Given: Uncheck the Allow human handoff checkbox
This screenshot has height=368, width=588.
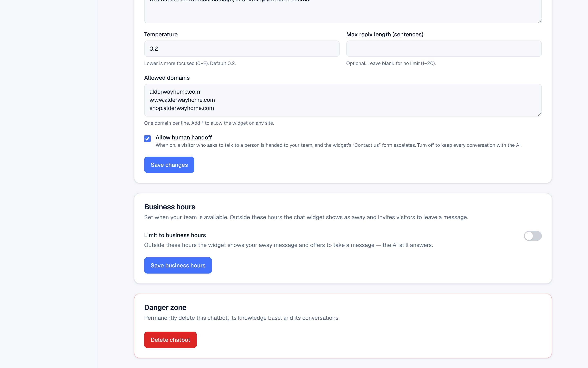Looking at the screenshot, I should [x=147, y=138].
